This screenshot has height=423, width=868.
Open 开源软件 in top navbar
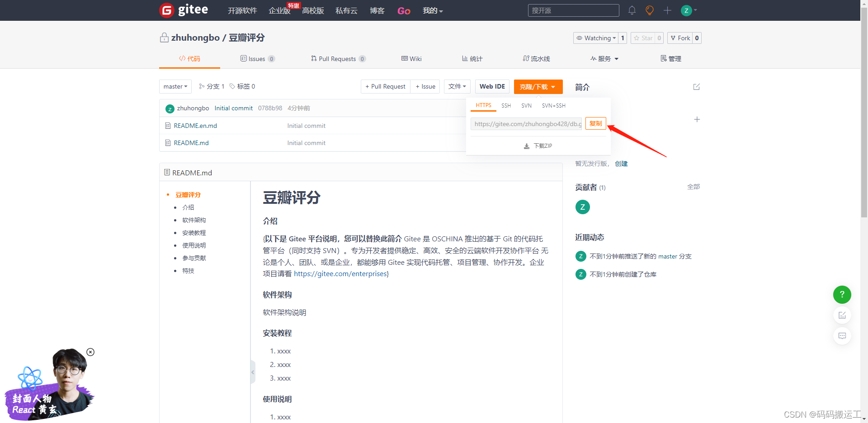tap(242, 10)
